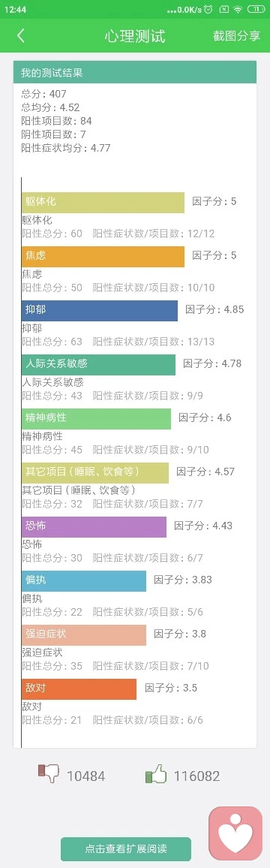Tap the alarm clock status icon
This screenshot has height=868, width=270.
pyautogui.click(x=208, y=10)
